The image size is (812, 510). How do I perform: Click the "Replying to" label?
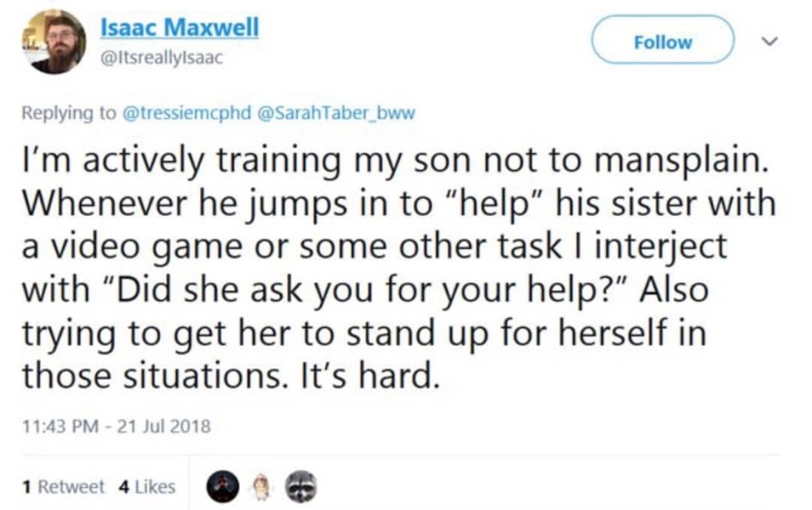coord(69,113)
